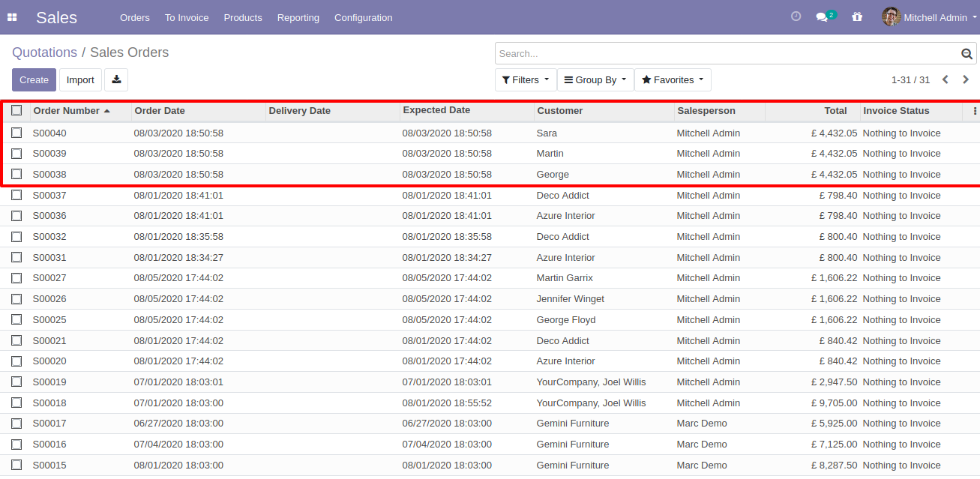Click order number S00017

tap(49, 423)
